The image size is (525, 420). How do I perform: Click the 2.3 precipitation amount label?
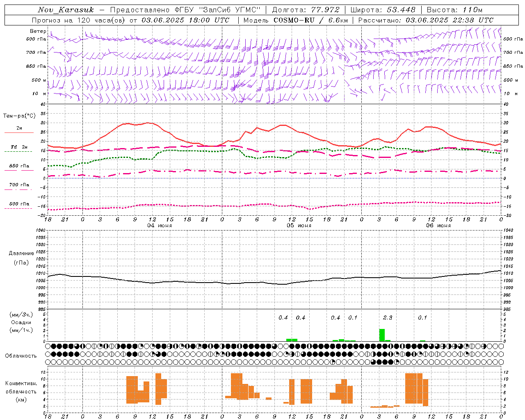click(388, 317)
